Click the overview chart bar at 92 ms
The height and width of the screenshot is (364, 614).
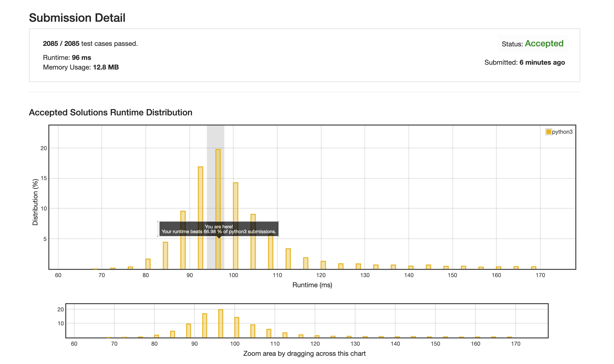click(205, 325)
